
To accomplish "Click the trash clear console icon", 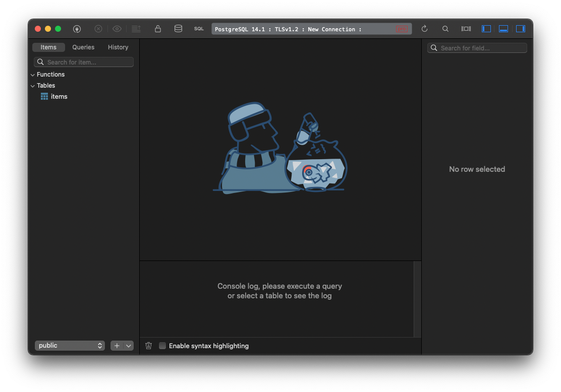I will [149, 346].
